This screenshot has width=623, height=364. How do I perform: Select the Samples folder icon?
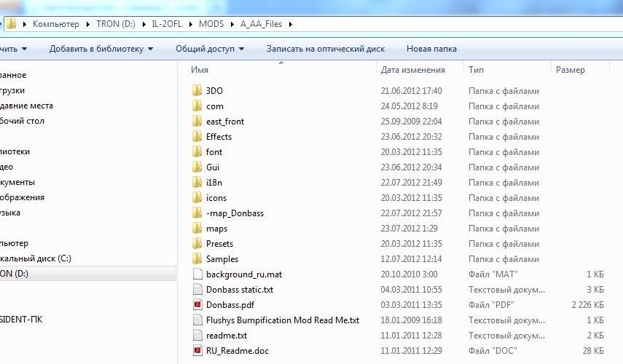point(197,259)
